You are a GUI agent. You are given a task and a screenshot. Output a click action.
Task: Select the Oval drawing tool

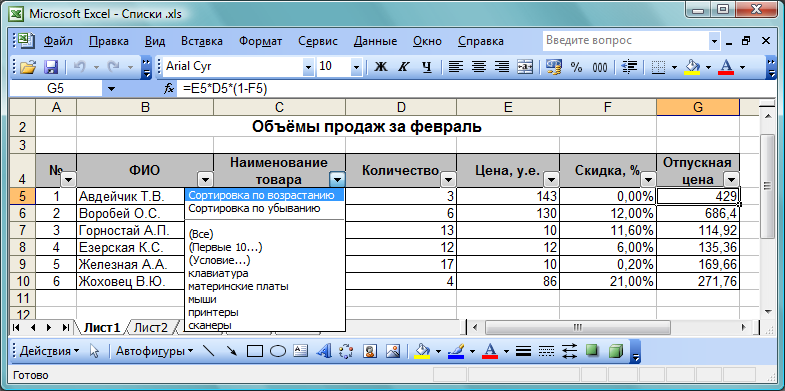click(x=278, y=351)
